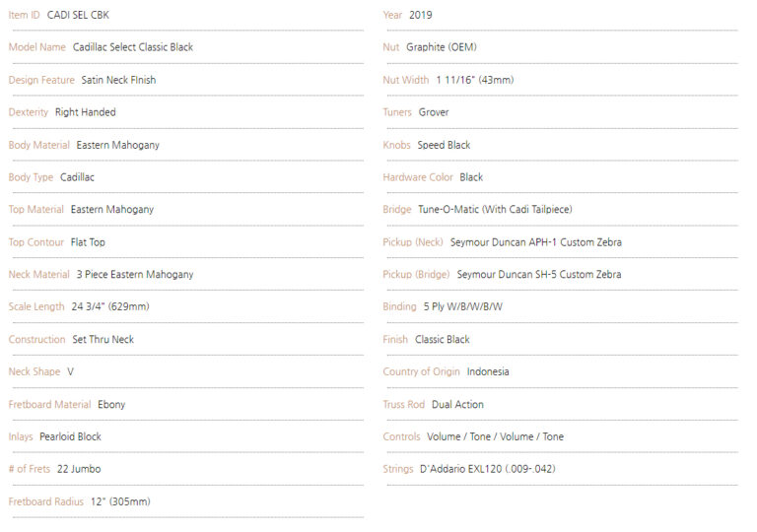
Task: Select the Right Handed dexterity value
Action: pyautogui.click(x=86, y=112)
